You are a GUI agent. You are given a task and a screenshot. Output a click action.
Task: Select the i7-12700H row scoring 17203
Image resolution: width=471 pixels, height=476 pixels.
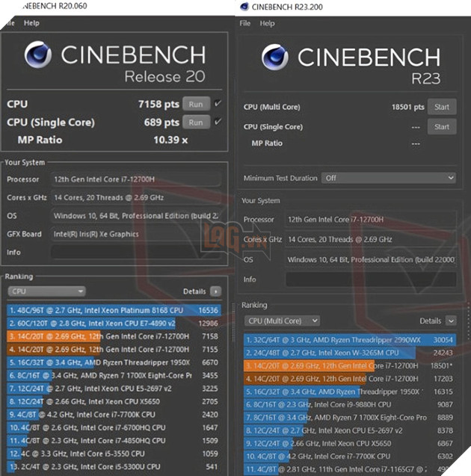click(350, 379)
